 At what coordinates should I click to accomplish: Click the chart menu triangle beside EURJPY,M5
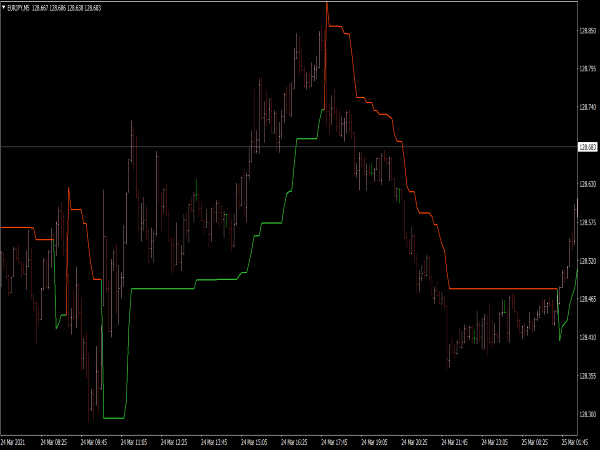point(3,7)
